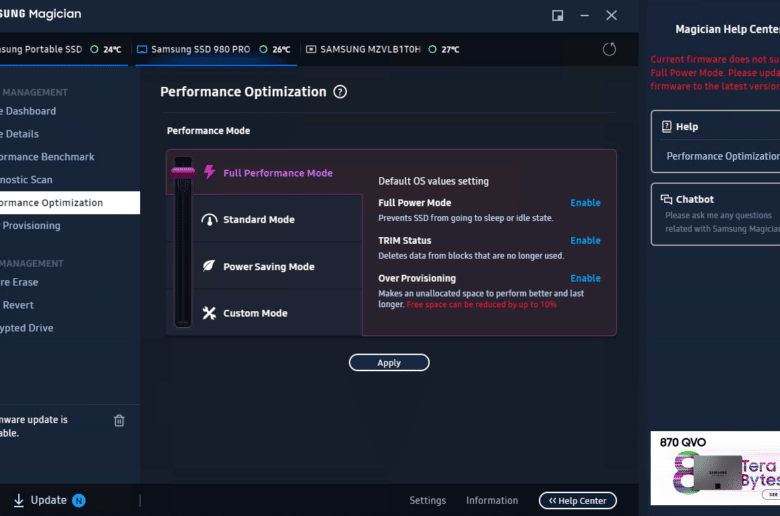Click the Apply button
Screen dimensions: 780x516
coord(389,363)
